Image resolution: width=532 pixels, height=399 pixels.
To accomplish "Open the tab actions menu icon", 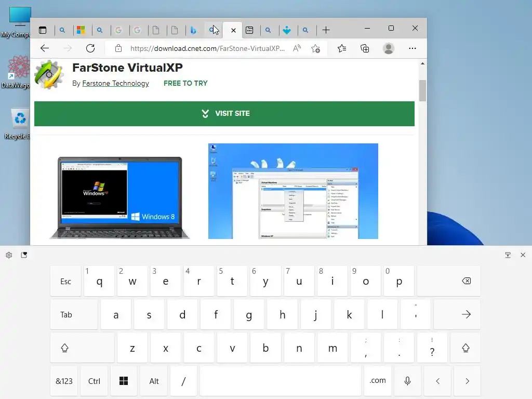I will (x=43, y=30).
